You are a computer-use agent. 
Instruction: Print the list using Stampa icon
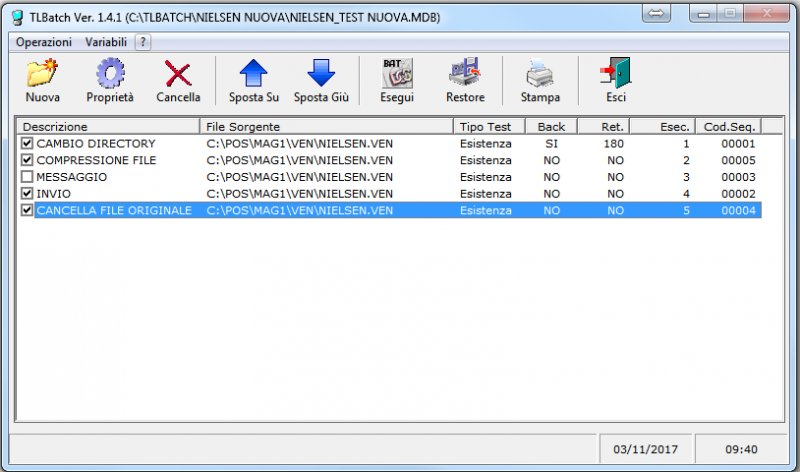point(540,76)
